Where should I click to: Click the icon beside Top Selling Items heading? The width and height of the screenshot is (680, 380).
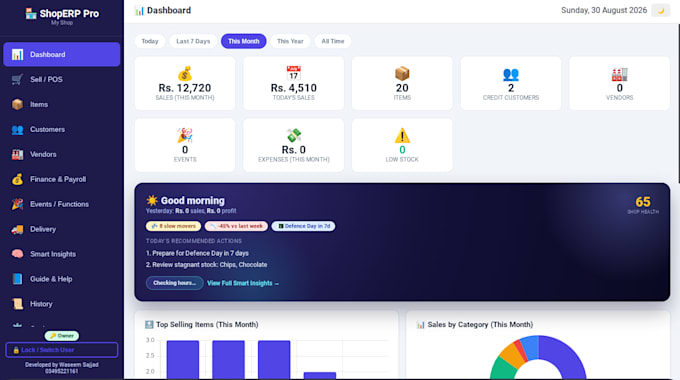[x=149, y=324]
